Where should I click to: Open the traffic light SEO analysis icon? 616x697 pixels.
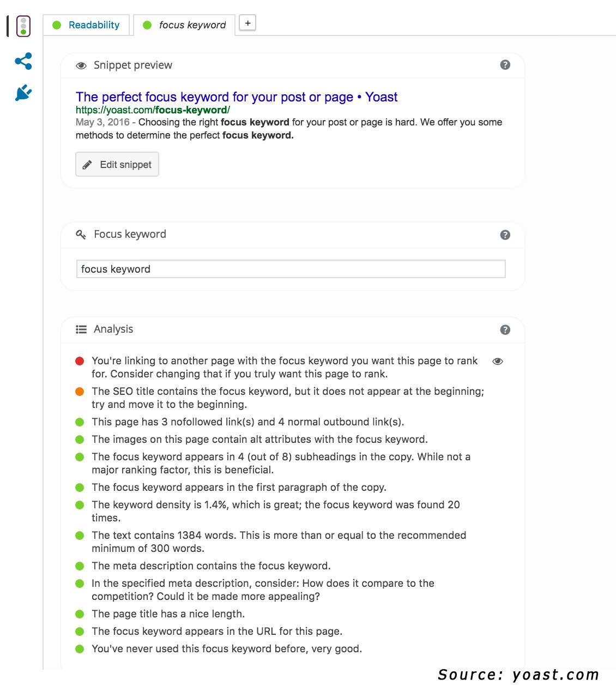click(23, 26)
